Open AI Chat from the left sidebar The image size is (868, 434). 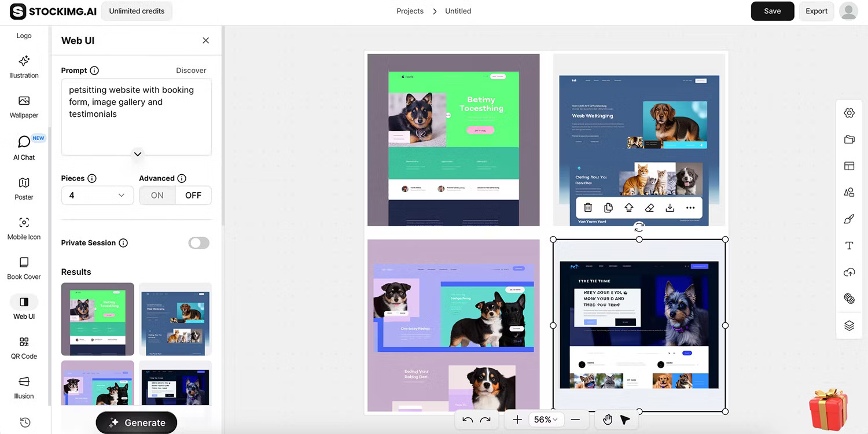tap(24, 148)
